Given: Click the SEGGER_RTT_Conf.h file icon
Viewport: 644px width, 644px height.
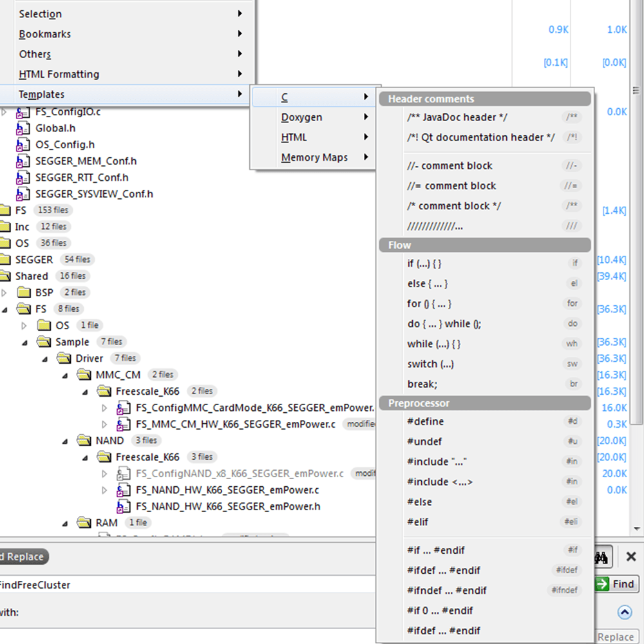Looking at the screenshot, I should click(23, 178).
